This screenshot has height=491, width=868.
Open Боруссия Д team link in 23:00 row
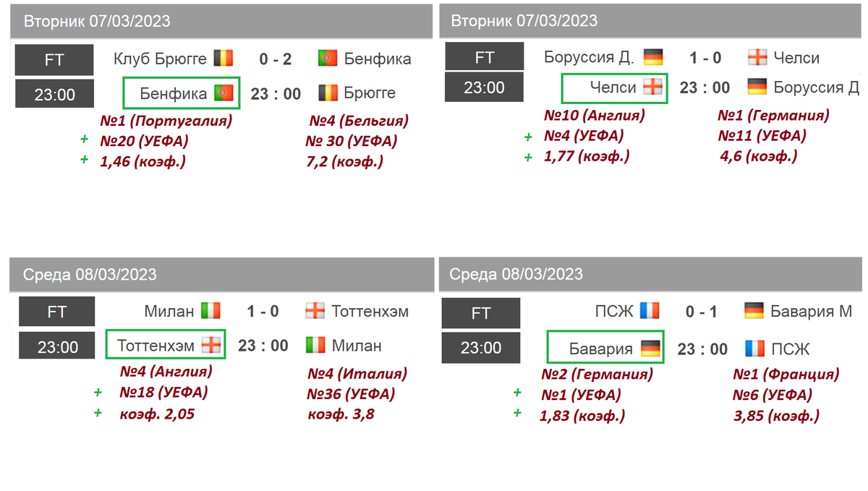[817, 88]
